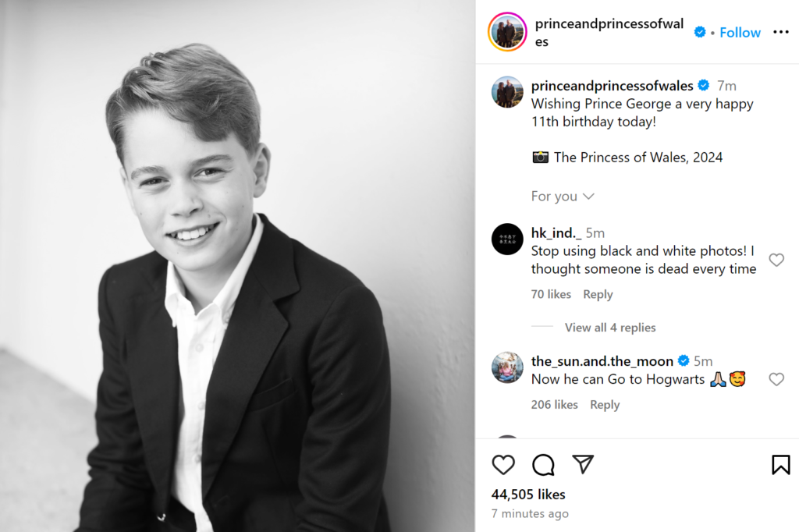
Task: Like the post with the heart icon
Action: (503, 465)
